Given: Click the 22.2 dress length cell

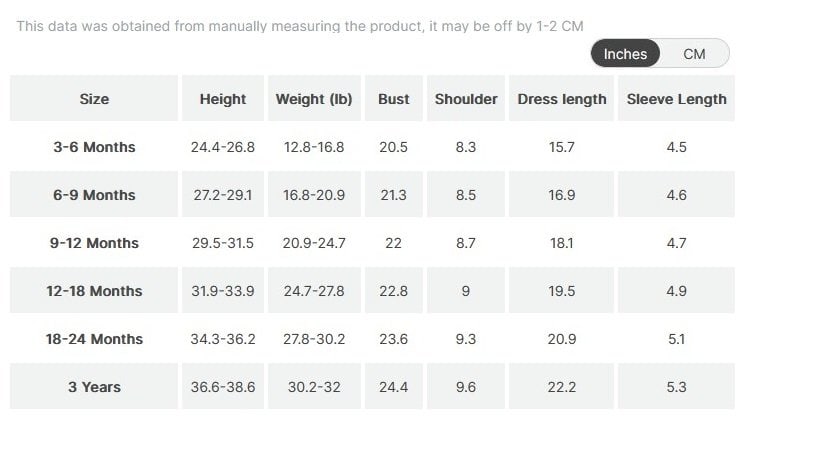Looking at the screenshot, I should click(x=562, y=387).
